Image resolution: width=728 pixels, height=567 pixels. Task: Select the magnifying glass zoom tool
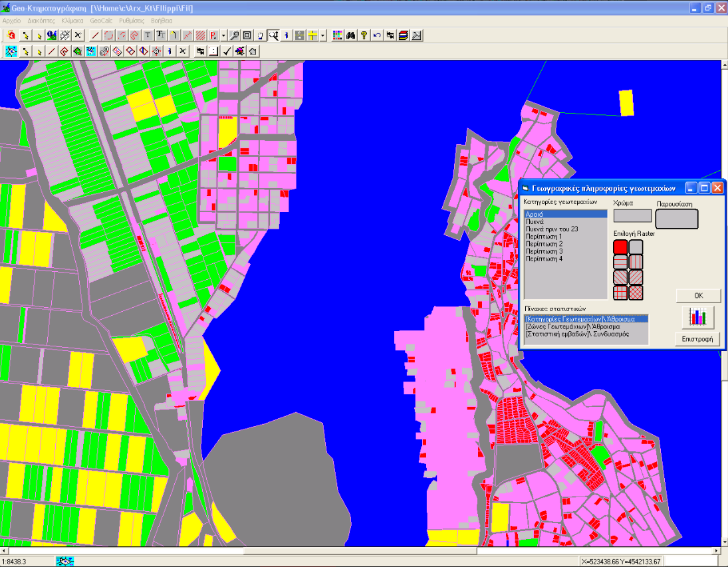coord(235,35)
